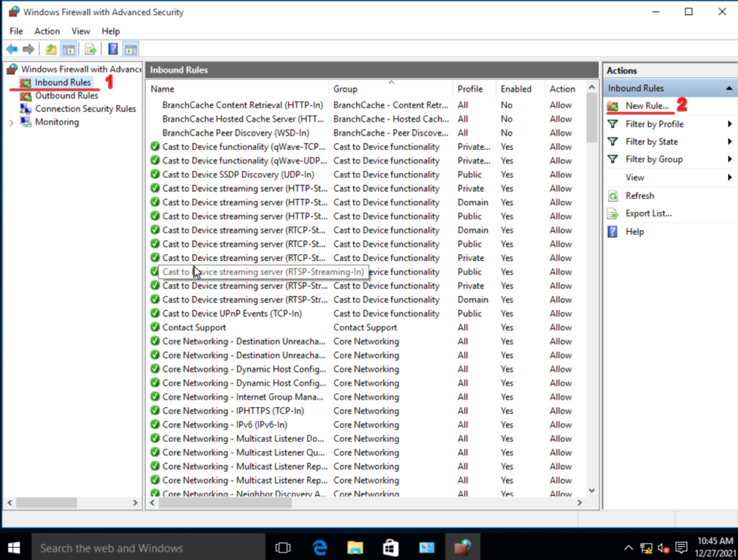
Task: Collapse the Inbound Rules actions section
Action: (729, 89)
